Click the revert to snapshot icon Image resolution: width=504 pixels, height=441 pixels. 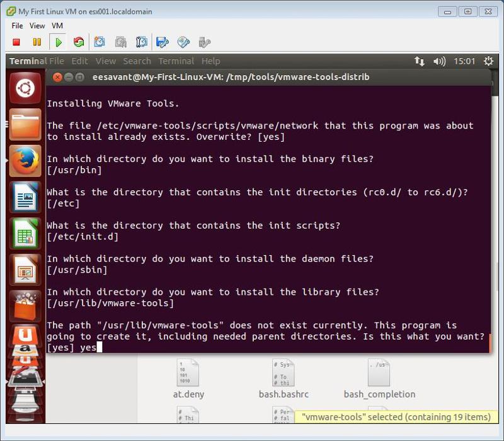pos(120,42)
